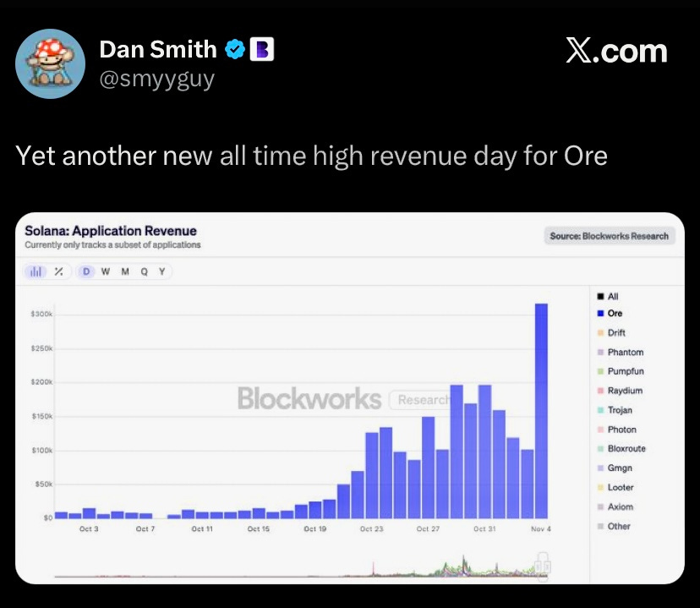Click the $300k axis label
Viewport: 700px width, 608px height.
point(41,314)
